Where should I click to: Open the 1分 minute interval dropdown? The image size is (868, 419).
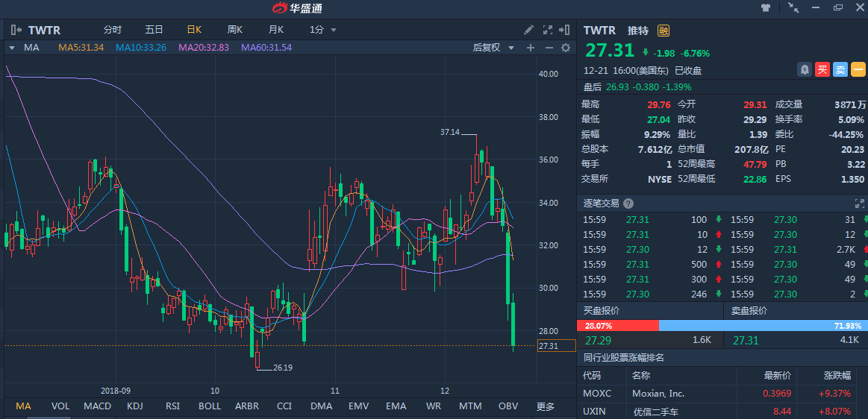click(x=323, y=30)
